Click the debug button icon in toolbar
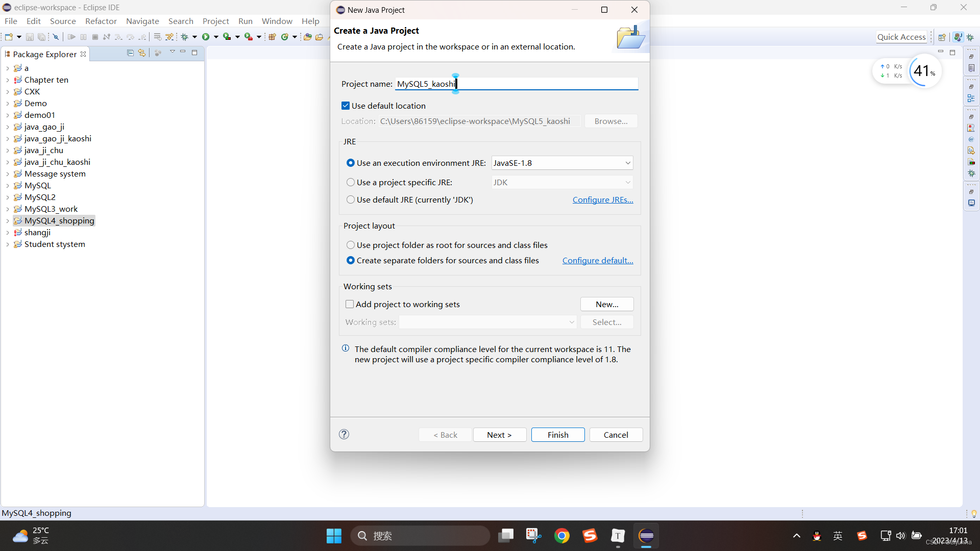Screen dimensions: 980x551 (x=184, y=37)
